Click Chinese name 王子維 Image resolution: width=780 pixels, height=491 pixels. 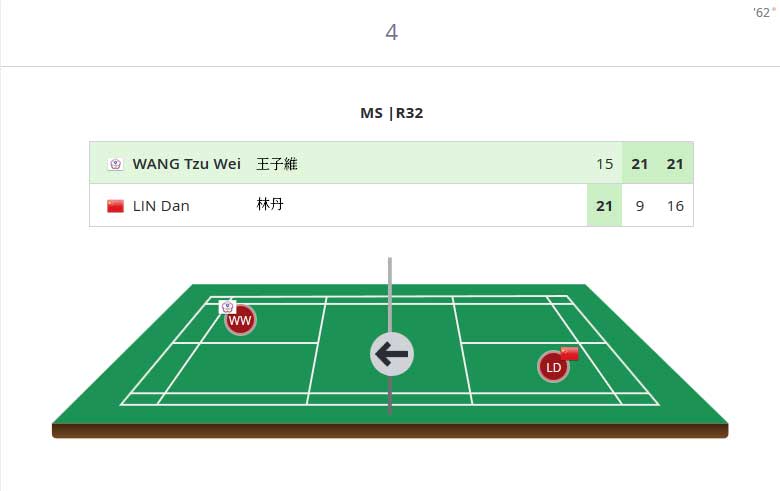click(277, 164)
